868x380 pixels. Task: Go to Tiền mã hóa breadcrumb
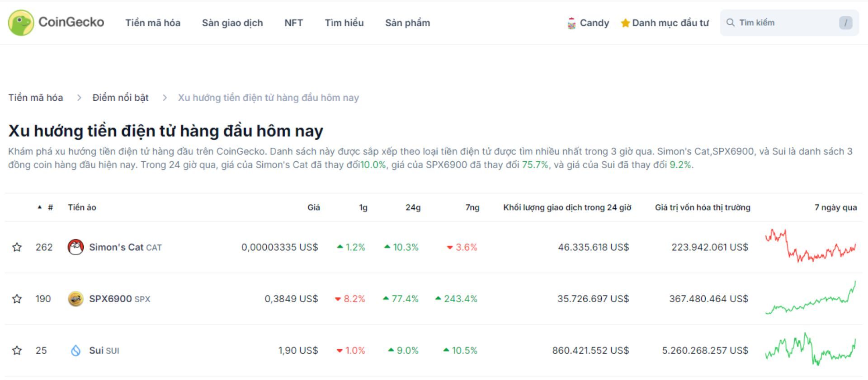pos(36,98)
